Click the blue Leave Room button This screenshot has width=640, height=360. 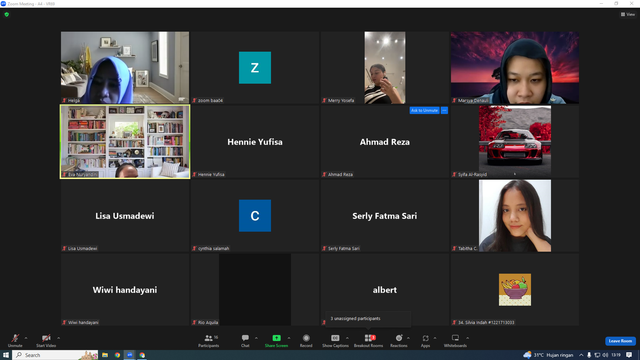[620, 341]
